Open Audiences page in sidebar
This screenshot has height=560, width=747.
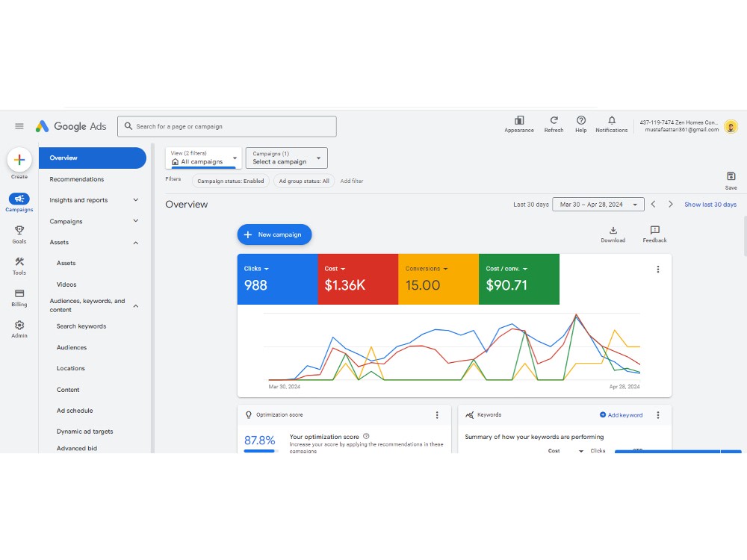pos(72,347)
